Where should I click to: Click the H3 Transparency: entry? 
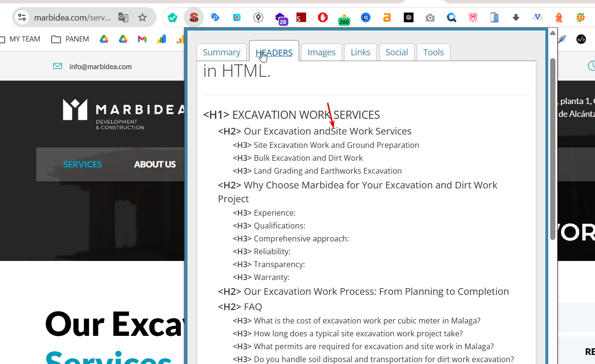pos(269,264)
